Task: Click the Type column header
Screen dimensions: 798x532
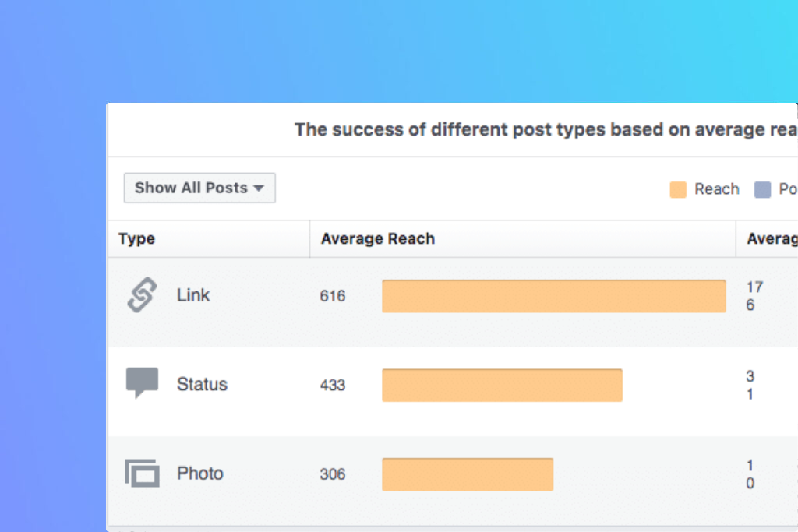Action: (137, 239)
